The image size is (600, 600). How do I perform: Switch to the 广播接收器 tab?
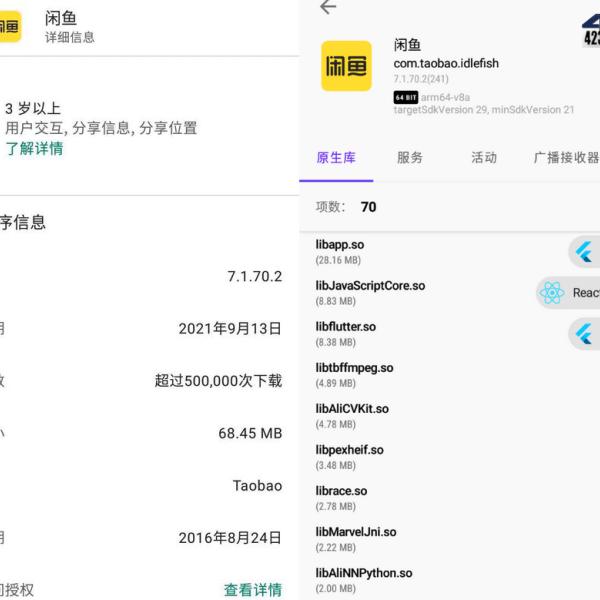coord(566,158)
